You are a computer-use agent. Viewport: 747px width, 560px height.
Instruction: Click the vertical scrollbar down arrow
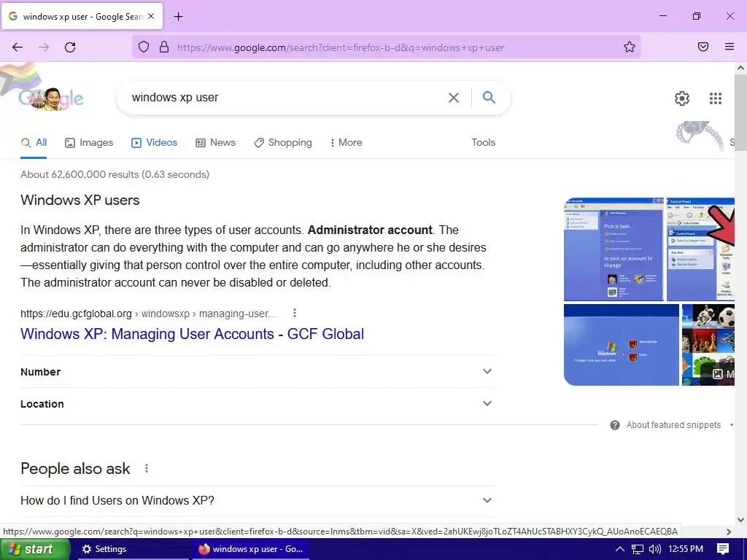[740, 519]
